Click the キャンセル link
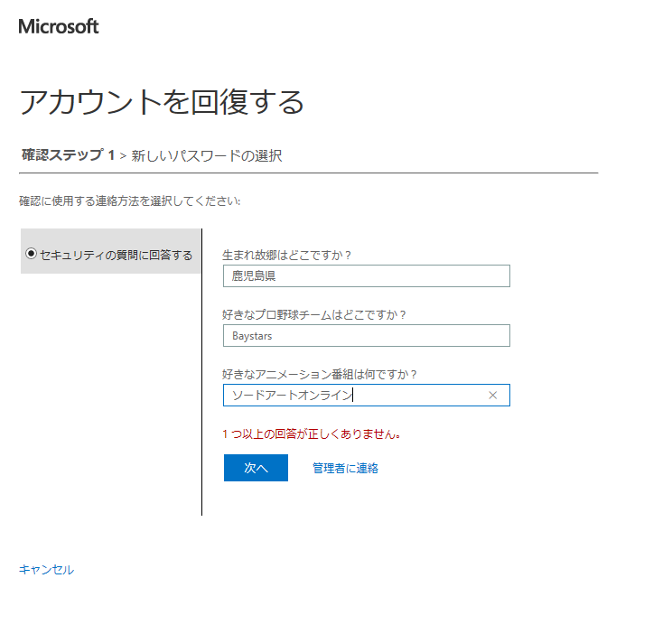Screen dimensions: 672x634 pos(46,570)
